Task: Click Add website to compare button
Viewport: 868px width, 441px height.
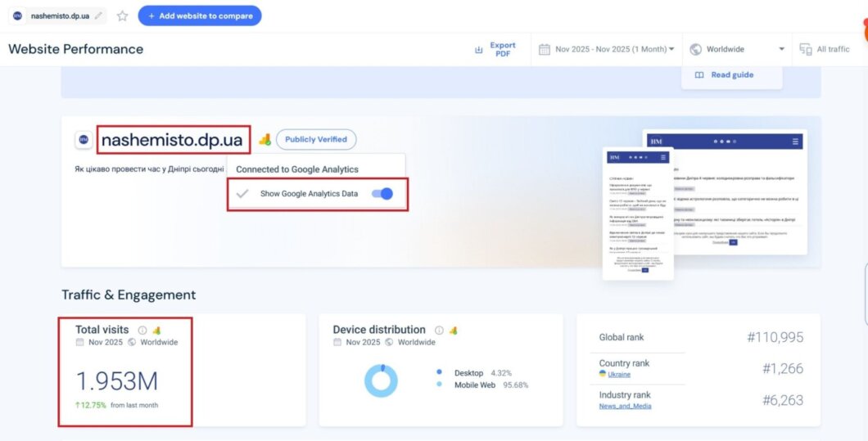Action: [x=200, y=16]
